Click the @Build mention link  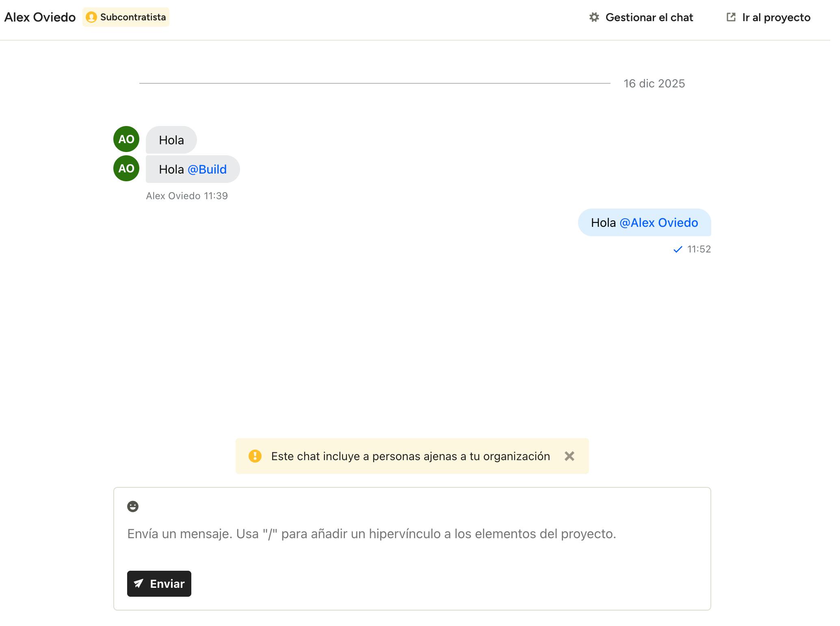tap(207, 170)
